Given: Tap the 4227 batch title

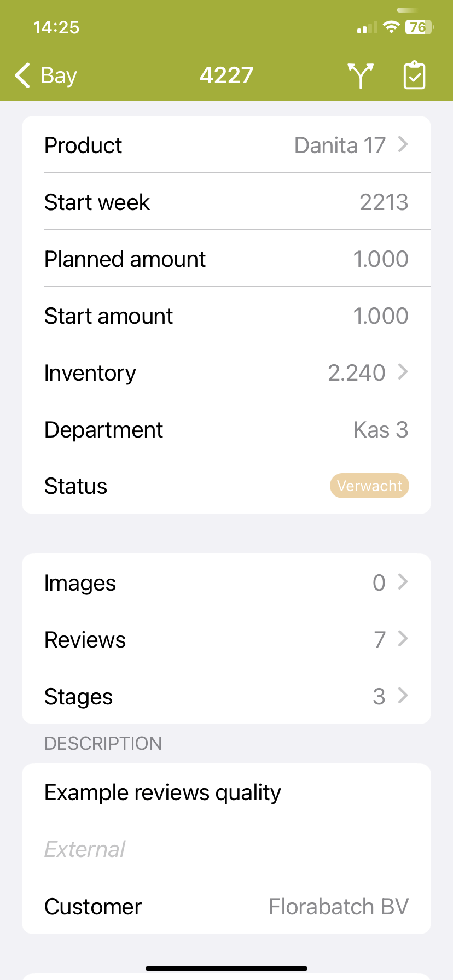Looking at the screenshot, I should point(226,75).
